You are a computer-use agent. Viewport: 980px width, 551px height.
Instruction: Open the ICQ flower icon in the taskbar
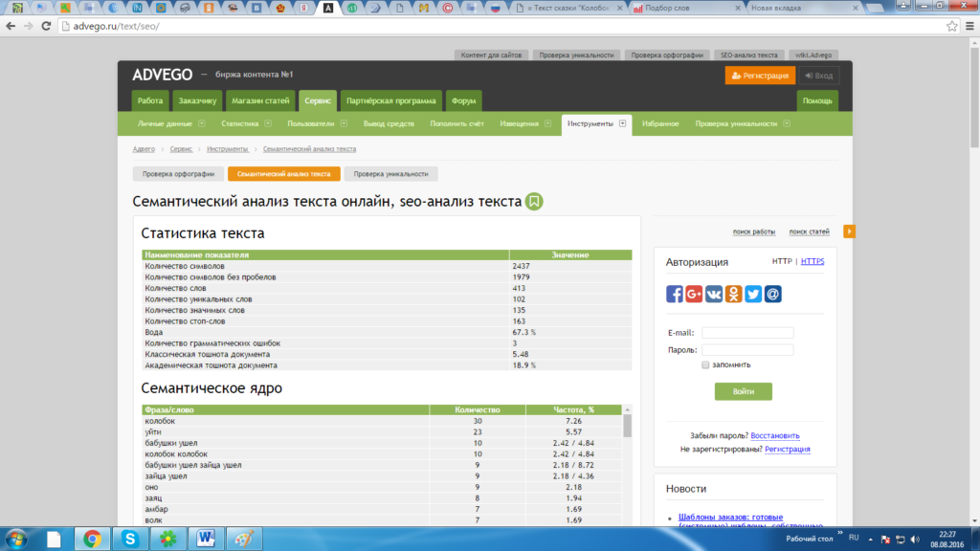[x=167, y=539]
